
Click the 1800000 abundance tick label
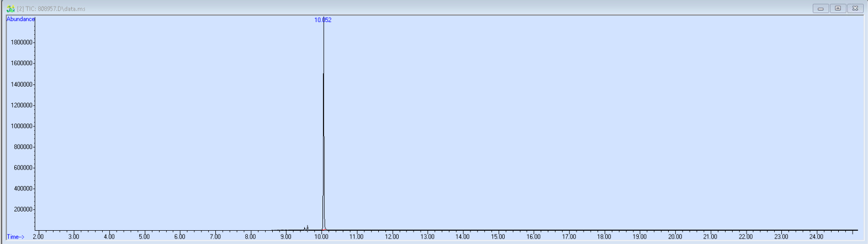[x=22, y=43]
